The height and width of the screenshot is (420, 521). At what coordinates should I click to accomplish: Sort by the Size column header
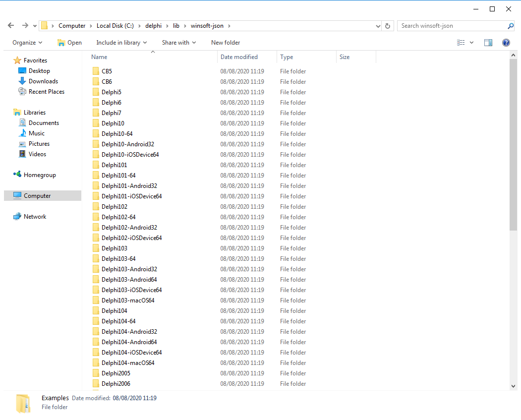coord(344,57)
